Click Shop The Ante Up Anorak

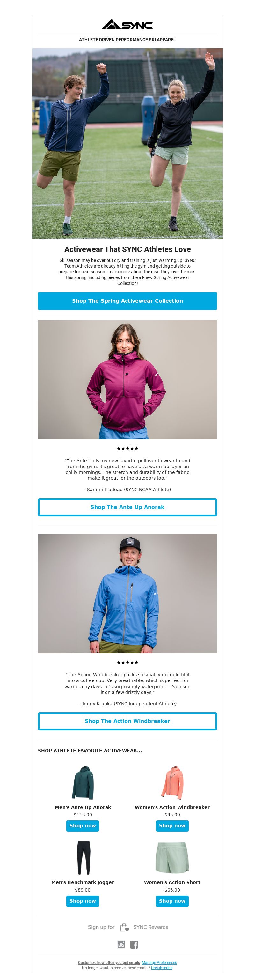(x=127, y=507)
